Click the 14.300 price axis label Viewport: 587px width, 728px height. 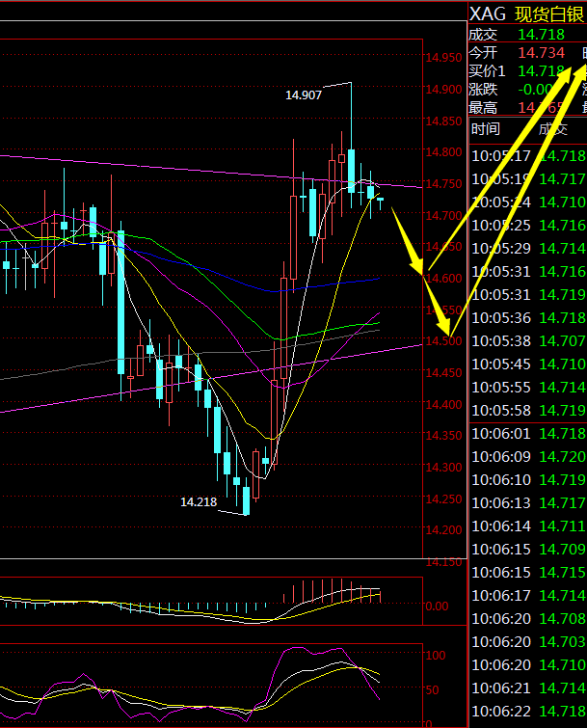pos(444,467)
